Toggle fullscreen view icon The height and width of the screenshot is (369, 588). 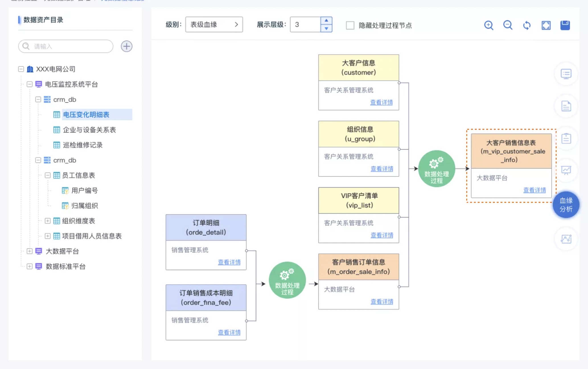click(546, 25)
